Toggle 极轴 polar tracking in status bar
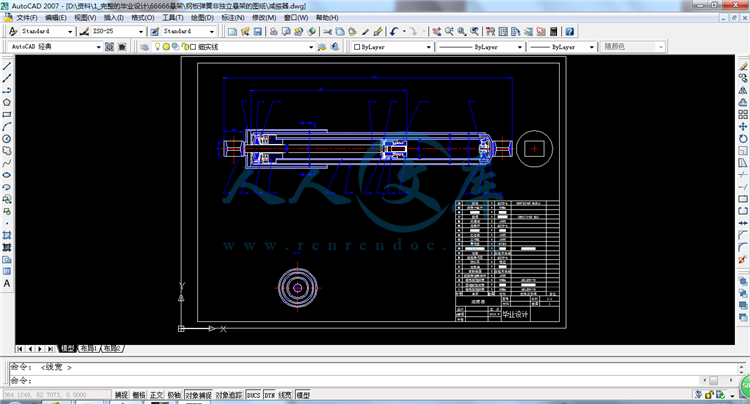Screen dimensions: 750x404 (x=174, y=395)
